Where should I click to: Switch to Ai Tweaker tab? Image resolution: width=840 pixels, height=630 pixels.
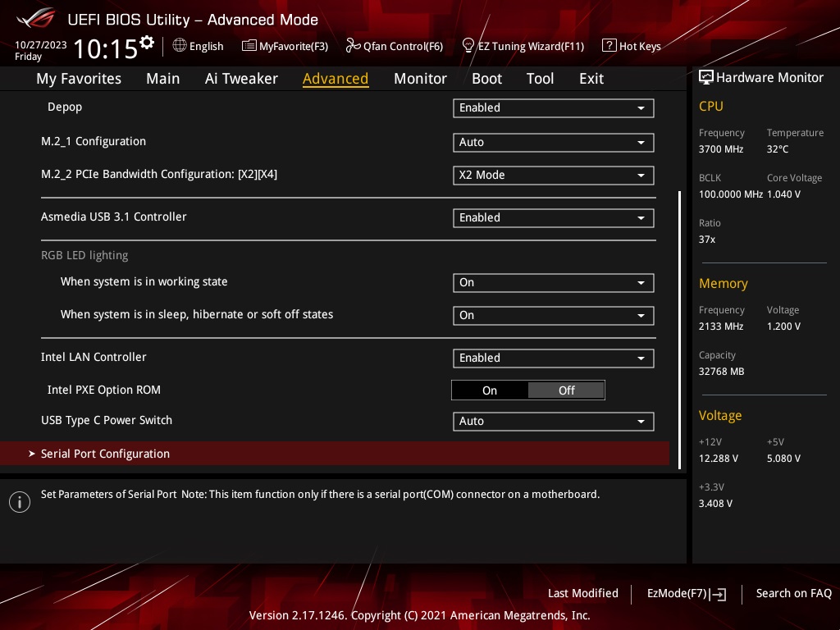pyautogui.click(x=241, y=79)
